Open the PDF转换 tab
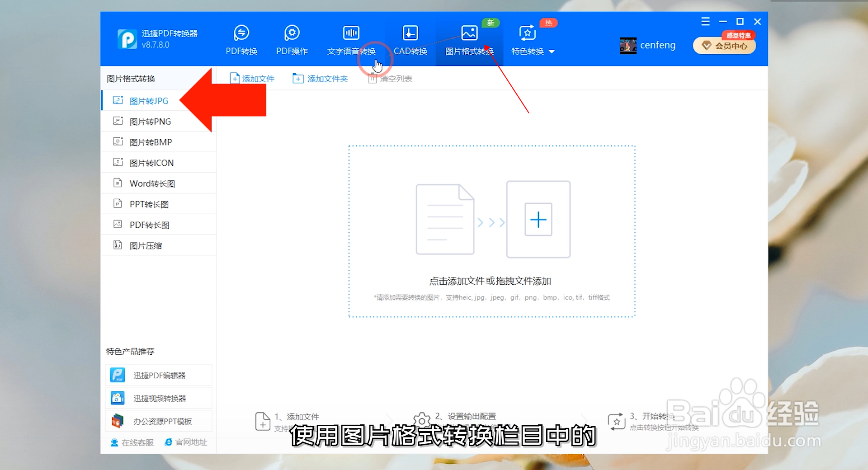This screenshot has height=470, width=868. (x=241, y=40)
